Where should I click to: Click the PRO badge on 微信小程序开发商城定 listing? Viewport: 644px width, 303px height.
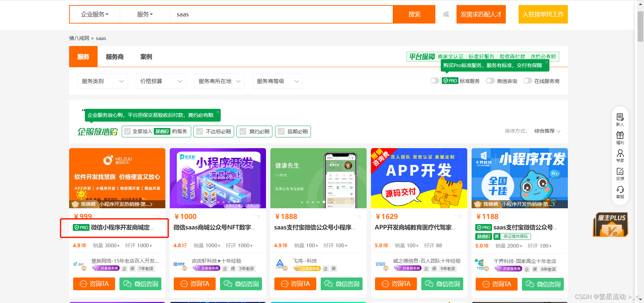coord(81,227)
